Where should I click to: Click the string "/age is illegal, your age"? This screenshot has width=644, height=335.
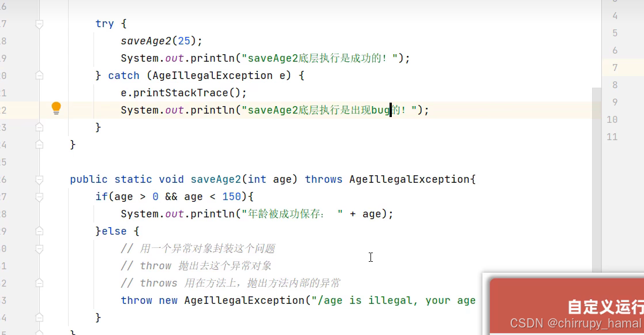click(x=394, y=300)
